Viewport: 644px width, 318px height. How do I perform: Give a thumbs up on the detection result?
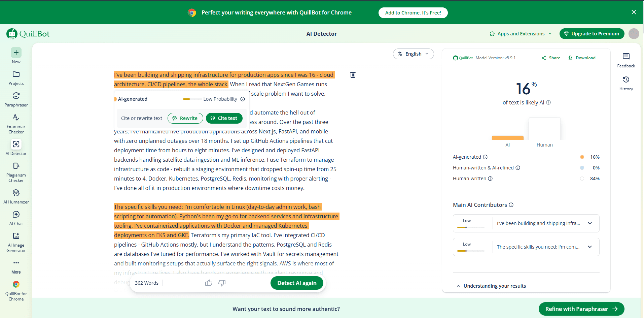coord(209,283)
